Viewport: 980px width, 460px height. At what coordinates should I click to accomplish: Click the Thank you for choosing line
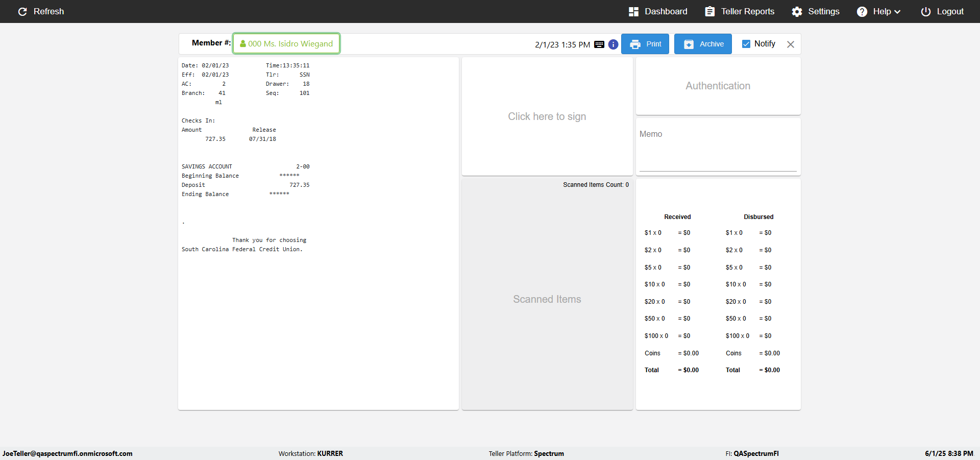click(x=269, y=240)
